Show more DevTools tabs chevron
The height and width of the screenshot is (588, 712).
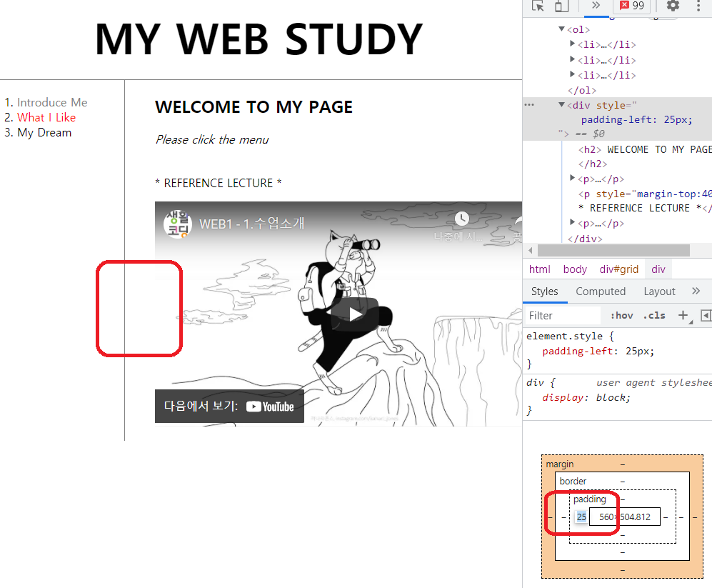(x=596, y=5)
